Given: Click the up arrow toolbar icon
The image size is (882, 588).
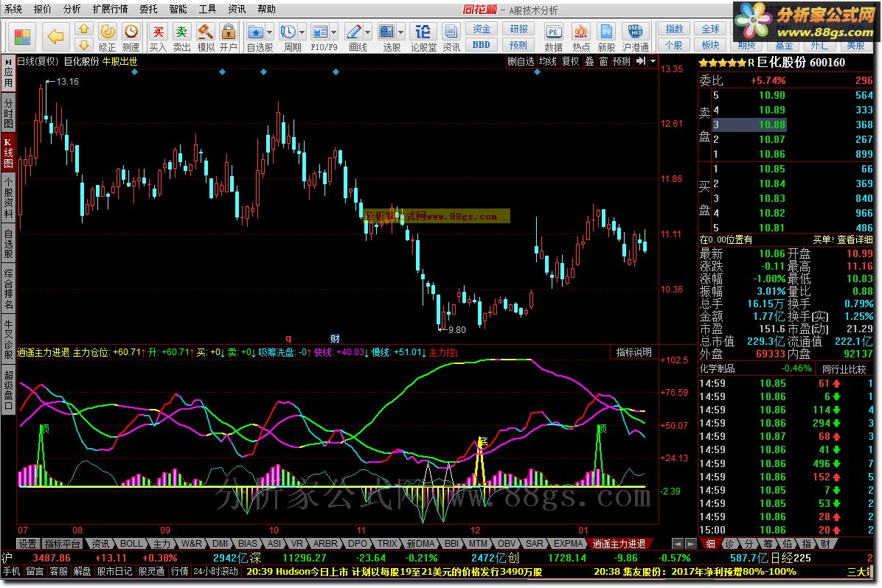Looking at the screenshot, I should pyautogui.click(x=83, y=29).
